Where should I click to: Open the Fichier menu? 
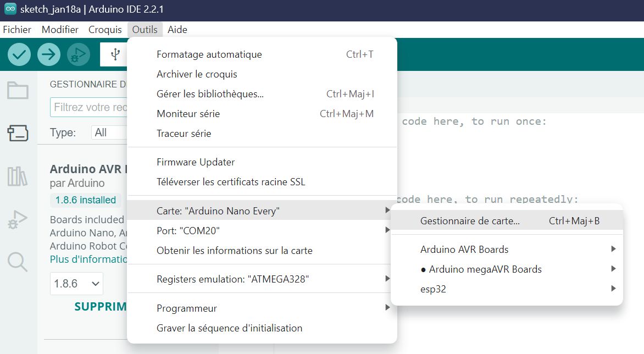coord(17,30)
